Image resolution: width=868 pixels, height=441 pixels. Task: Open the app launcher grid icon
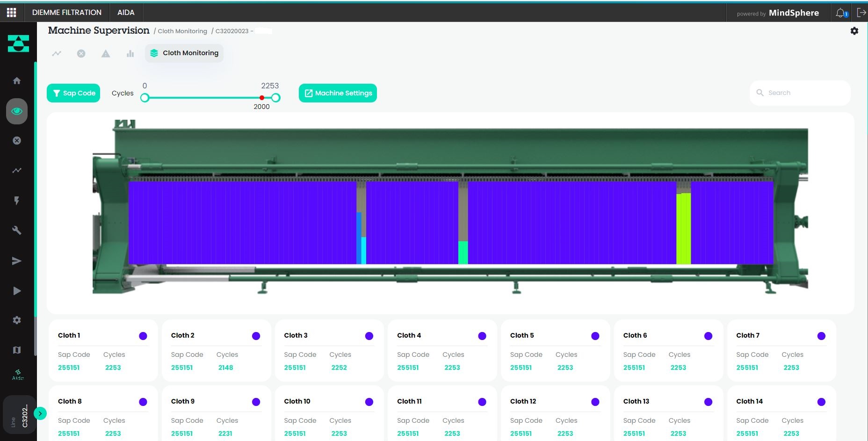[x=12, y=12]
